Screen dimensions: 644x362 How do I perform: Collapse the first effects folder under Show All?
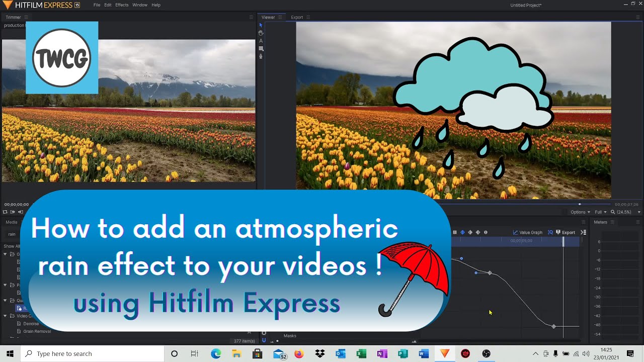pos(6,254)
